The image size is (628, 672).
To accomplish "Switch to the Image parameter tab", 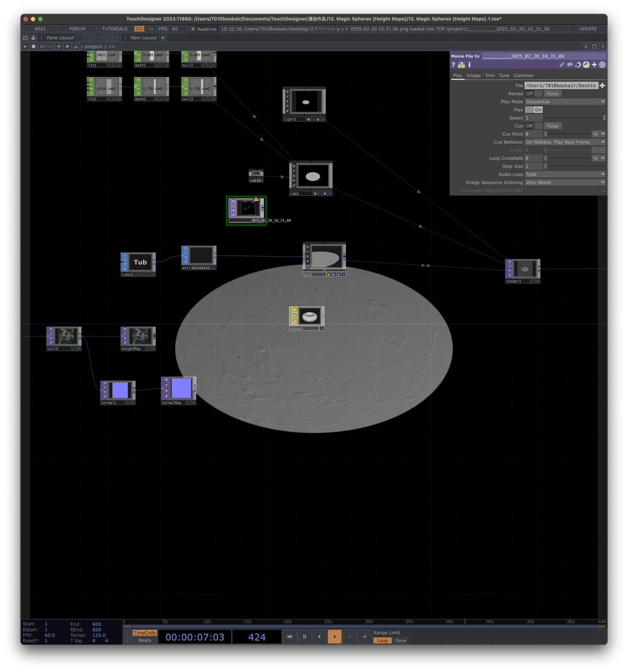I will 474,75.
